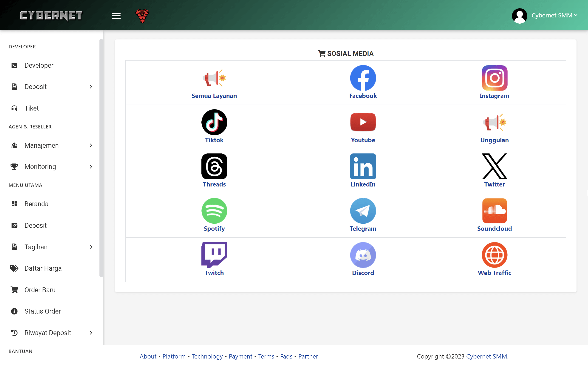The image size is (588, 367).
Task: Select the Threads platform
Action: (x=214, y=171)
